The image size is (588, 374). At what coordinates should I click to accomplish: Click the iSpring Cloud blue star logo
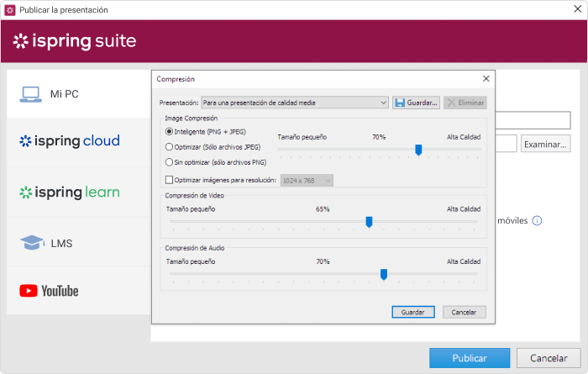[25, 141]
